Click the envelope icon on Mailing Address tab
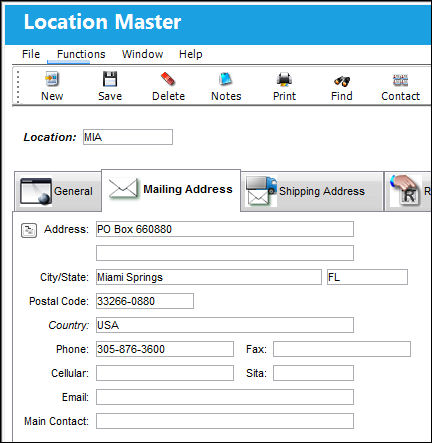This screenshot has height=443, width=432. click(x=123, y=189)
